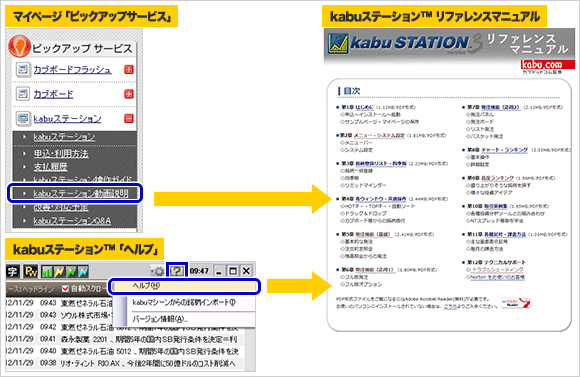Click the kabu STATION logo icon
This screenshot has width=580, height=377.
pyautogui.click(x=338, y=43)
